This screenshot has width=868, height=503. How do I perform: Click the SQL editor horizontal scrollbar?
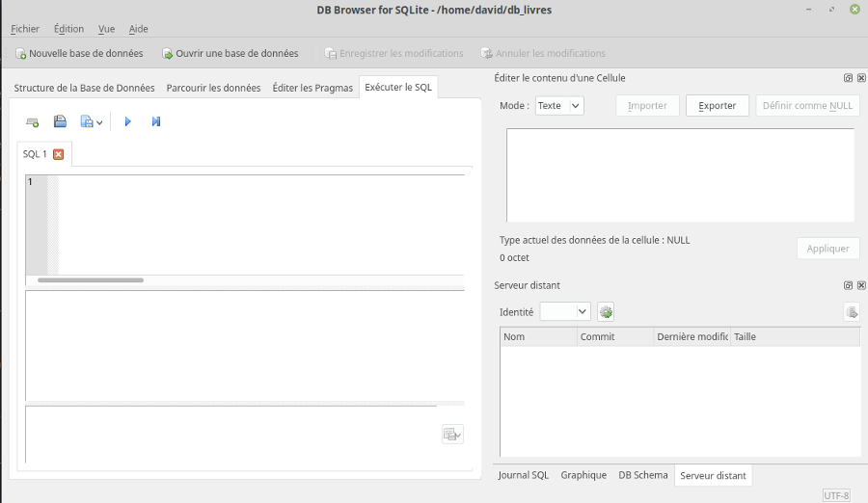coord(91,280)
